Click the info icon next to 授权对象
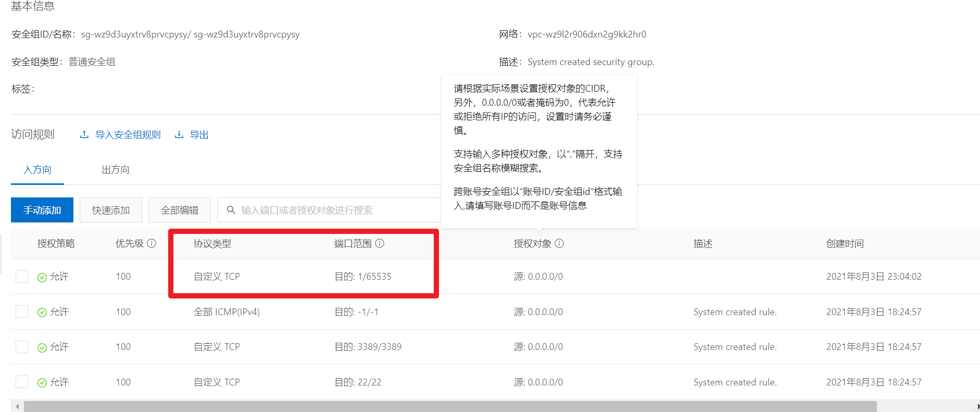This screenshot has width=980, height=412. coord(559,243)
